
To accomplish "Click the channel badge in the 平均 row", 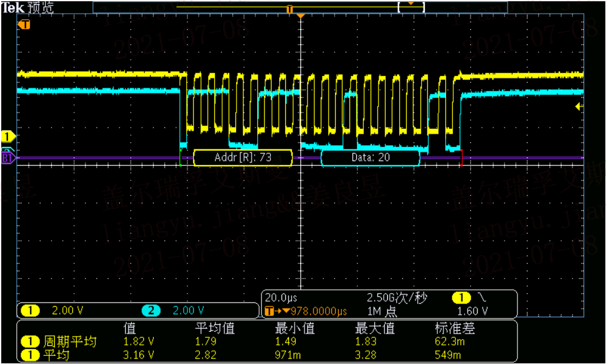I will click(x=30, y=355).
